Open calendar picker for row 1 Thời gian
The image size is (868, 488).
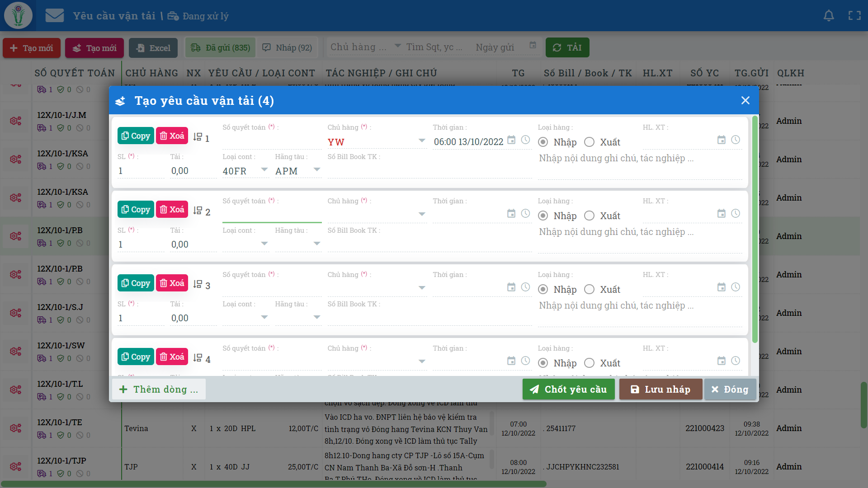click(511, 140)
